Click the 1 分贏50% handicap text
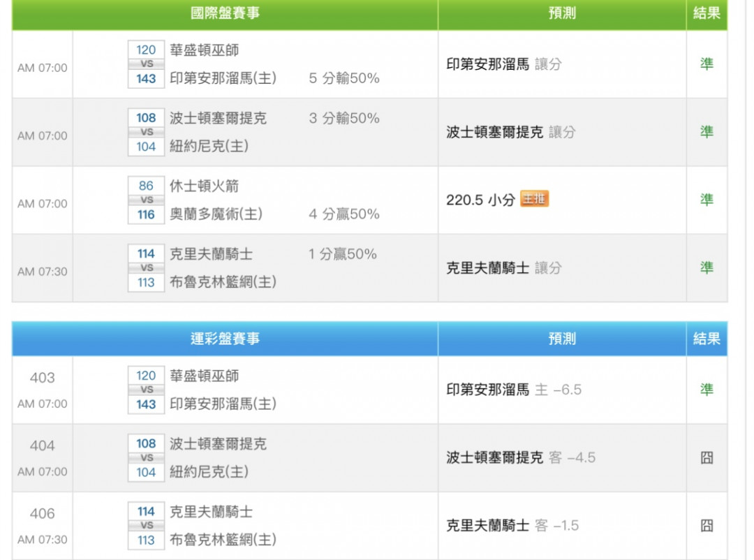 [x=342, y=254]
